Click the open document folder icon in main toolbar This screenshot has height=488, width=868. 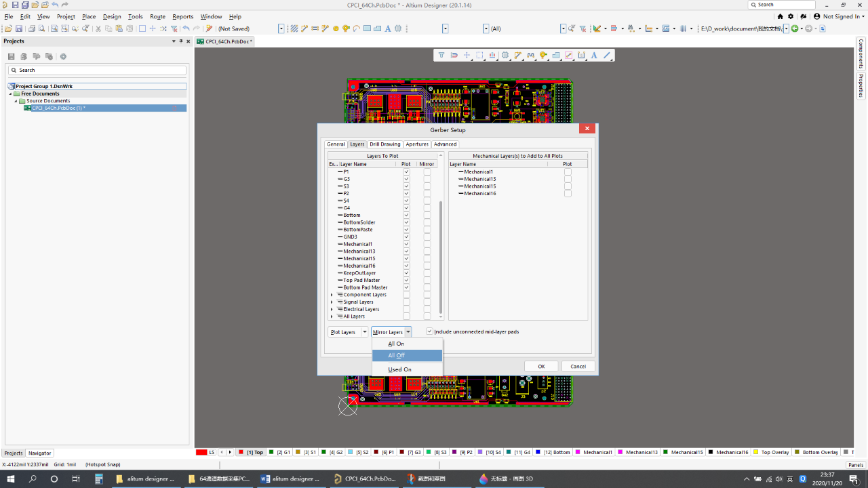tap(8, 28)
